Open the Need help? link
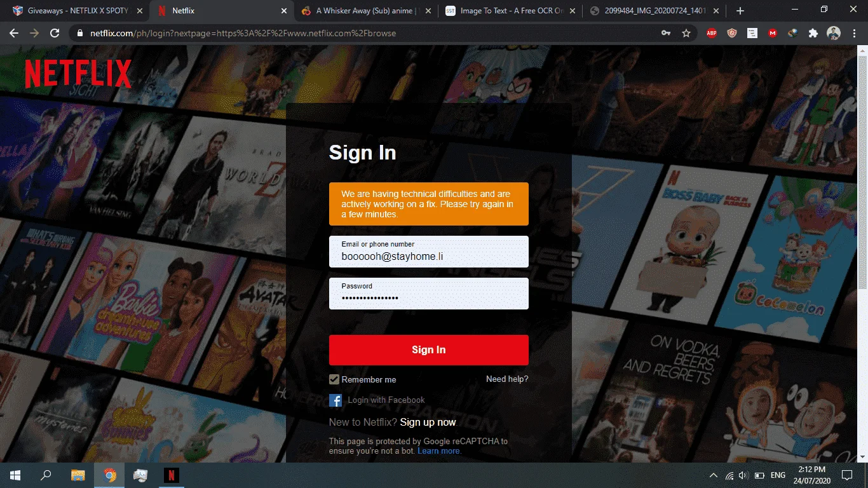The height and width of the screenshot is (488, 868). [507, 379]
